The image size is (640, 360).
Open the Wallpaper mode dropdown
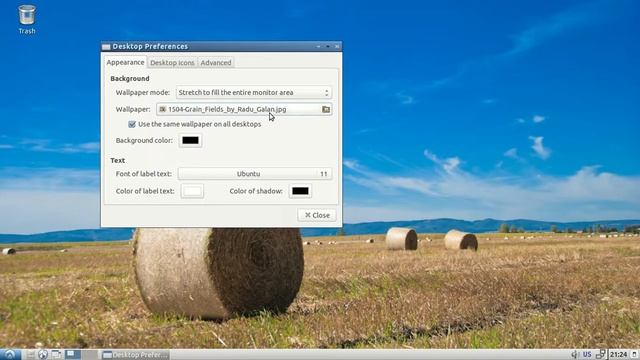(253, 93)
